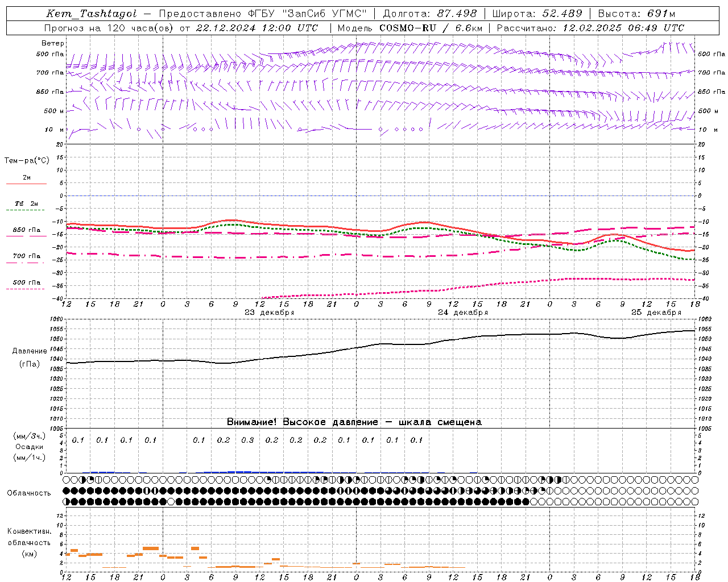The image size is (728, 582).
Task: Click the 'Тем-ра(°C)' temperature axis title
Action: click(27, 161)
